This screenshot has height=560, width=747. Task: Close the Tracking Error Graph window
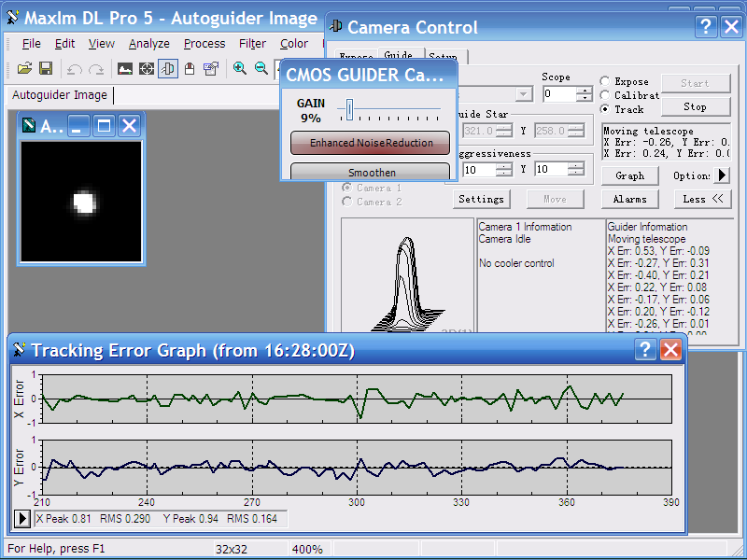pos(670,350)
